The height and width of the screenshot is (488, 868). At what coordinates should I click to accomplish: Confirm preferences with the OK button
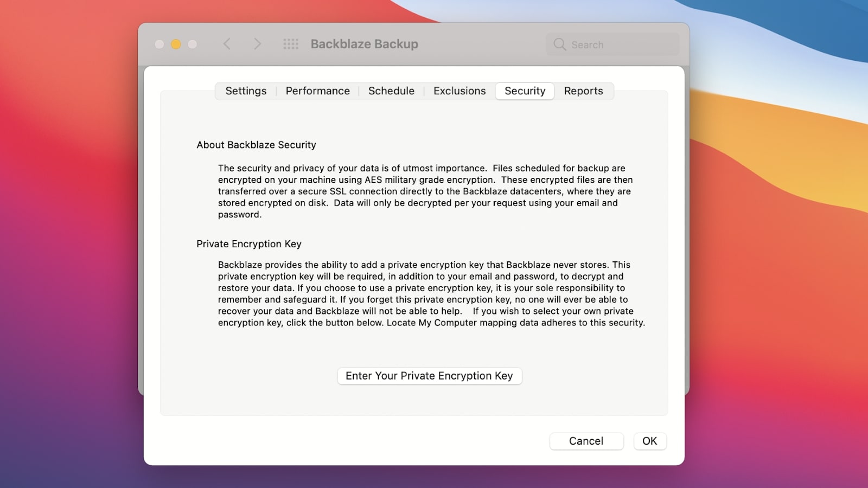pyautogui.click(x=649, y=441)
